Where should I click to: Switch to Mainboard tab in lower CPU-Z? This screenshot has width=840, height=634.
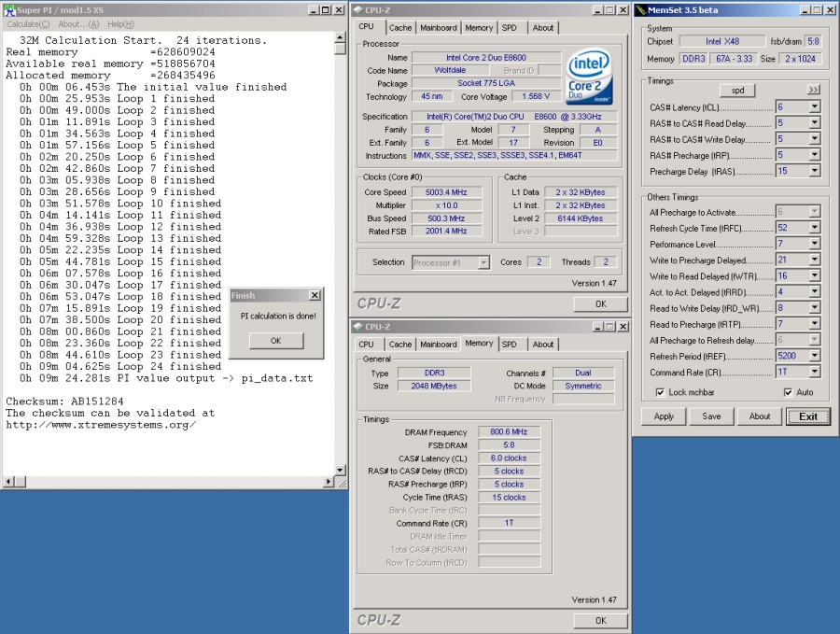coord(439,345)
